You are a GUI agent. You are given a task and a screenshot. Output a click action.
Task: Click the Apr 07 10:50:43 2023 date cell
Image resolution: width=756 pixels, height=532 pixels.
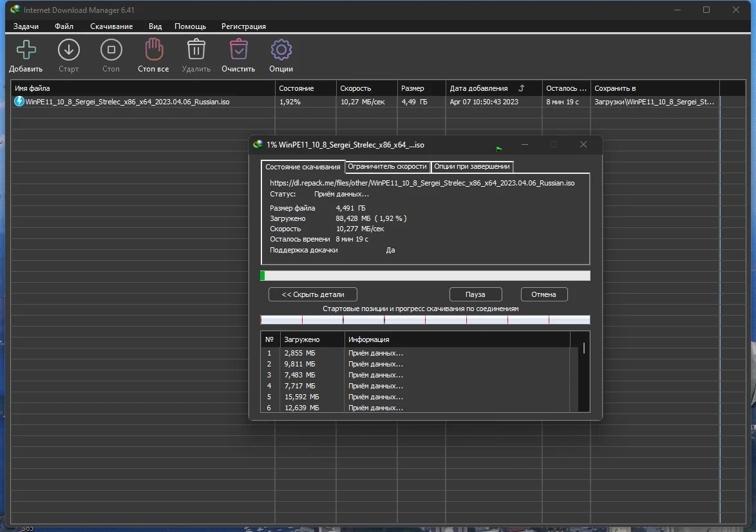pyautogui.click(x=484, y=102)
